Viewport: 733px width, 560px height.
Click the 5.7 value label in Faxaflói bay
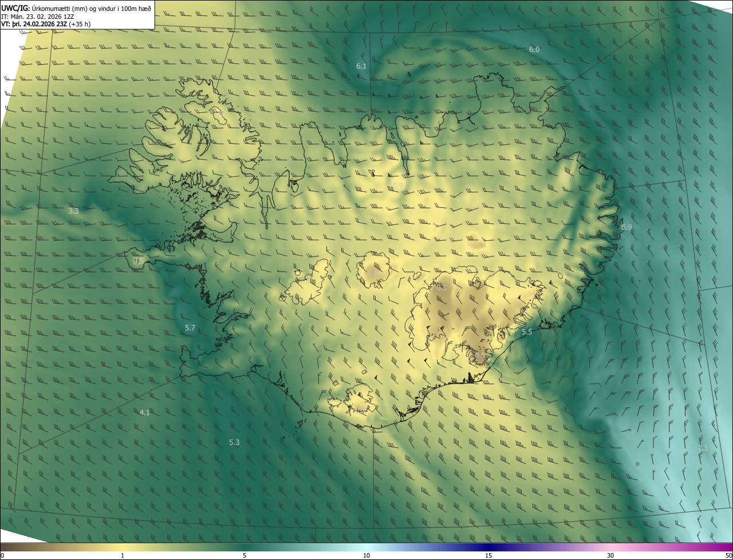click(190, 328)
